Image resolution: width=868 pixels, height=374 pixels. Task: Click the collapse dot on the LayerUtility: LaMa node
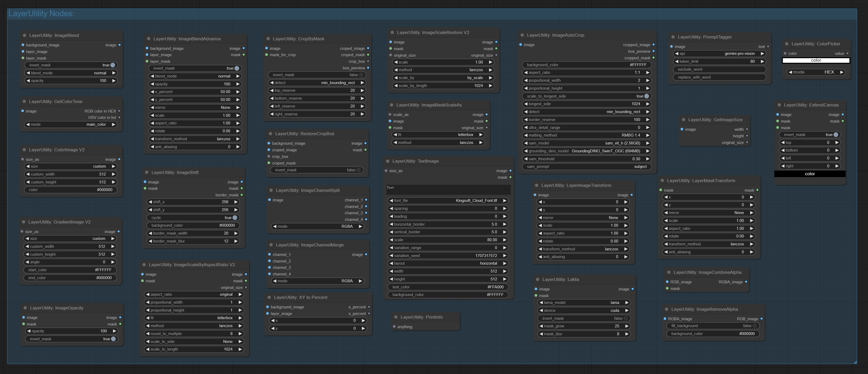click(x=537, y=280)
